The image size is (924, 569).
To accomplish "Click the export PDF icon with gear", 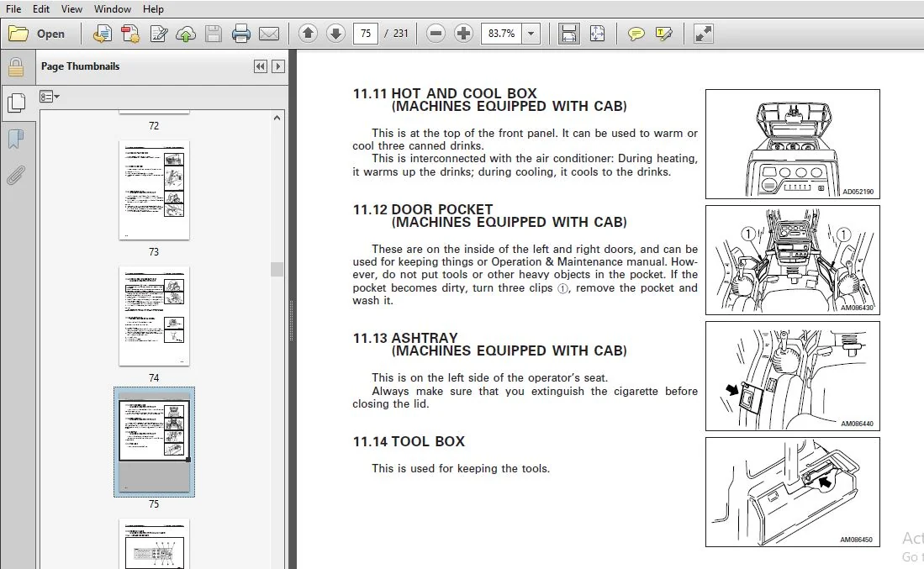I will click(130, 34).
